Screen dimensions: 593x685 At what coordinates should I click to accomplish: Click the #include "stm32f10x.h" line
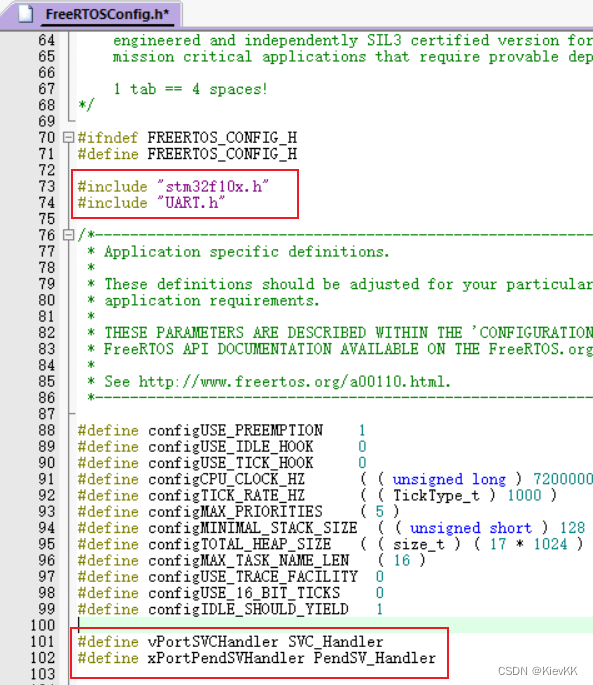[x=173, y=187]
